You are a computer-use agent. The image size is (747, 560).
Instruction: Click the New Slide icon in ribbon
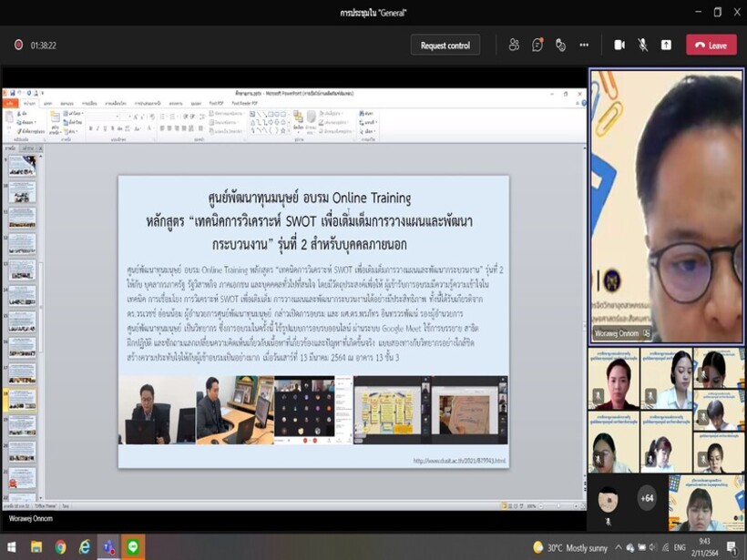tap(56, 118)
